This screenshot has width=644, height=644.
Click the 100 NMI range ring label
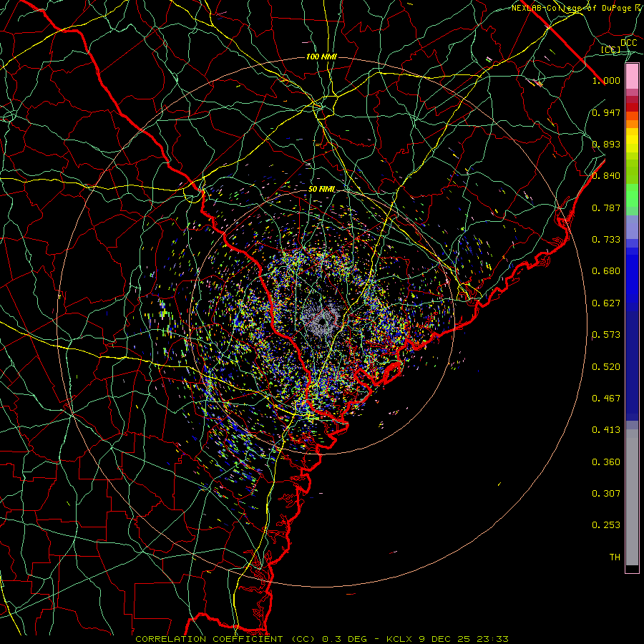pyautogui.click(x=321, y=57)
